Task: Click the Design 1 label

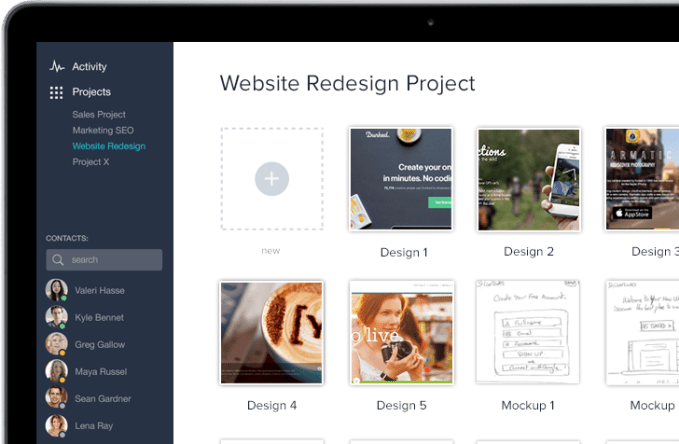Action: (404, 252)
